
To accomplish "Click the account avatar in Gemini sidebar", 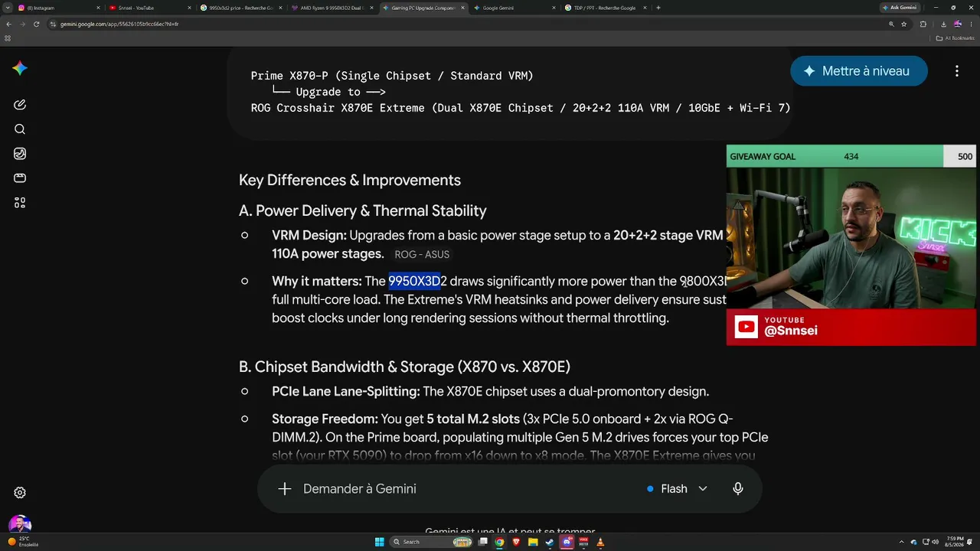I will 20,525.
